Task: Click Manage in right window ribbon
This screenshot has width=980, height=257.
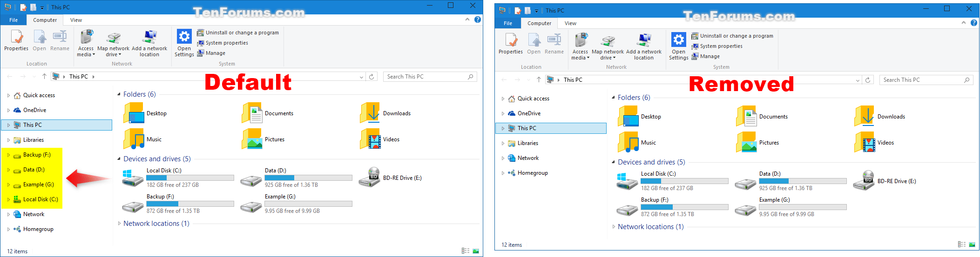Action: 706,56
